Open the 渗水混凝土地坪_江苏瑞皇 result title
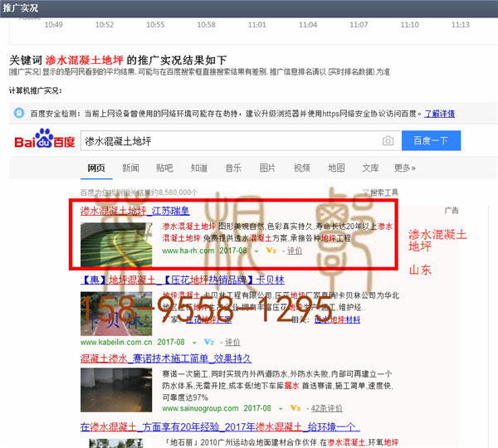 click(134, 211)
